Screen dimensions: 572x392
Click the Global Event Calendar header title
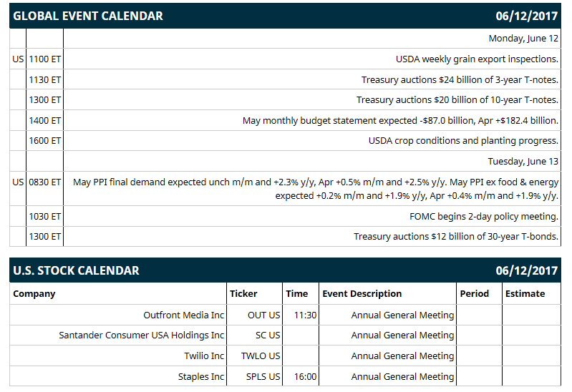tap(88, 16)
